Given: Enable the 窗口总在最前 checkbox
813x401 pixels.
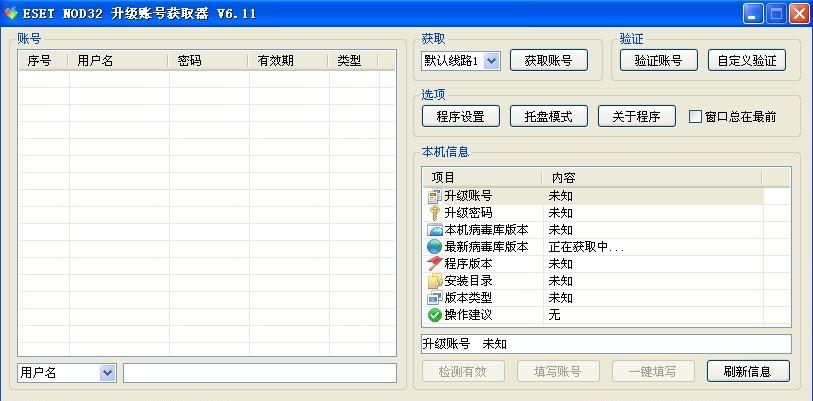Looking at the screenshot, I should (695, 116).
